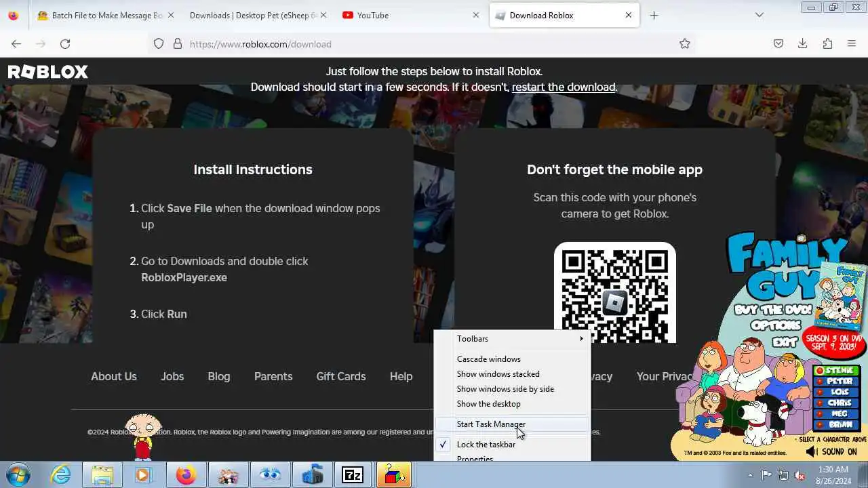Viewport: 868px width, 488px height.
Task: Click Options in Family Guy panel
Action: click(x=774, y=327)
